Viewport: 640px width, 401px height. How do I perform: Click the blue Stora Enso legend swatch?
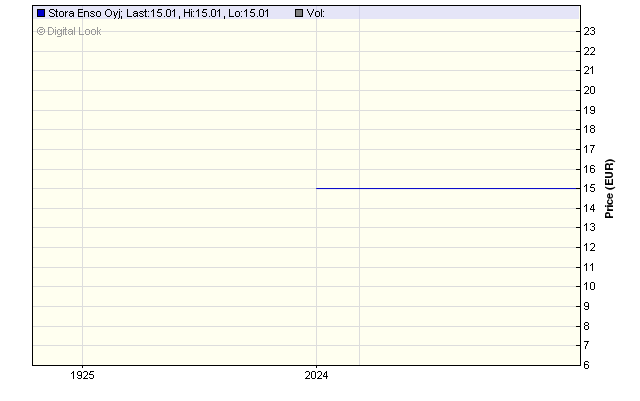pos(41,13)
